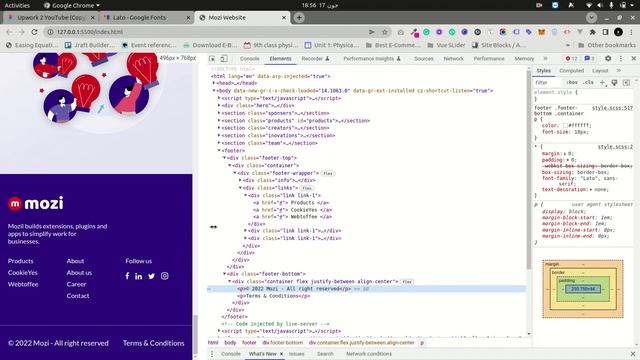Open the Sources tab

click(x=424, y=59)
